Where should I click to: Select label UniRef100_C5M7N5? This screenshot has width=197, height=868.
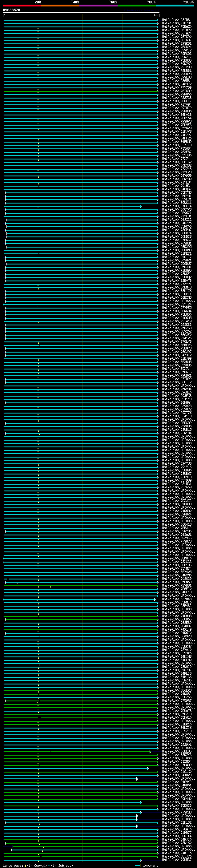click(x=176, y=192)
